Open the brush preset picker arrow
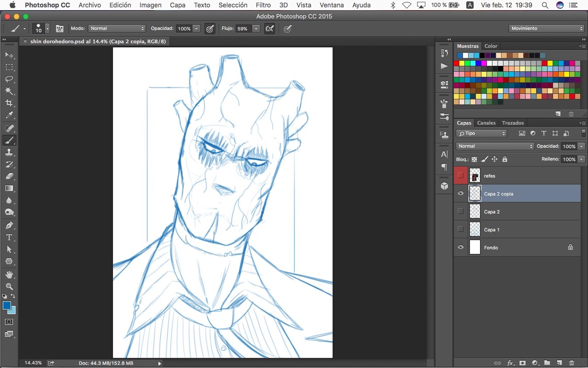Screen dimensions: 588x368 (x=47, y=29)
